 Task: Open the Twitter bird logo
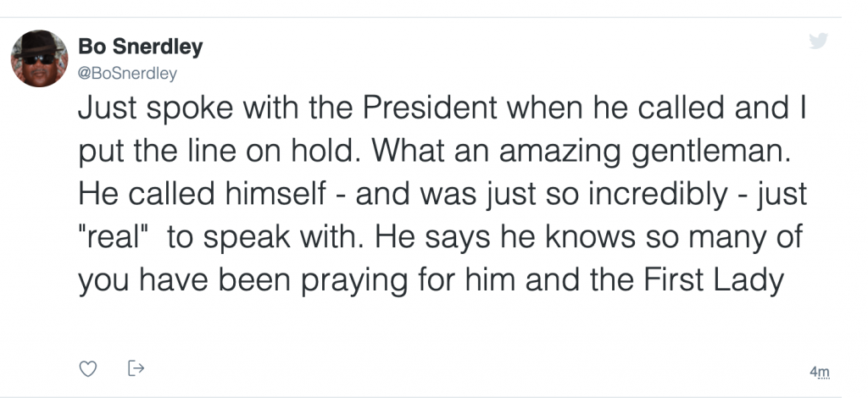point(817,40)
